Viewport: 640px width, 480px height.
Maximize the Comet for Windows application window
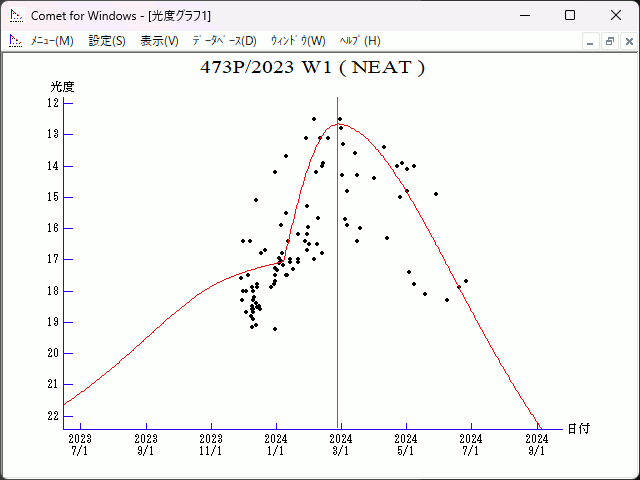tap(569, 16)
